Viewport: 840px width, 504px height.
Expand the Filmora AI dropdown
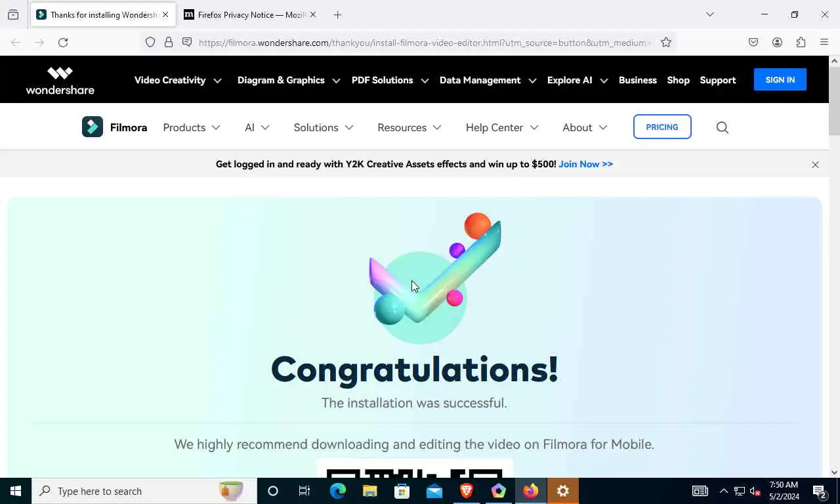[x=257, y=127]
